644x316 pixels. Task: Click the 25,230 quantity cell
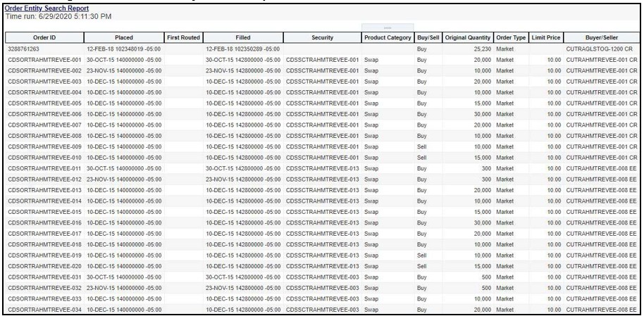coord(482,49)
